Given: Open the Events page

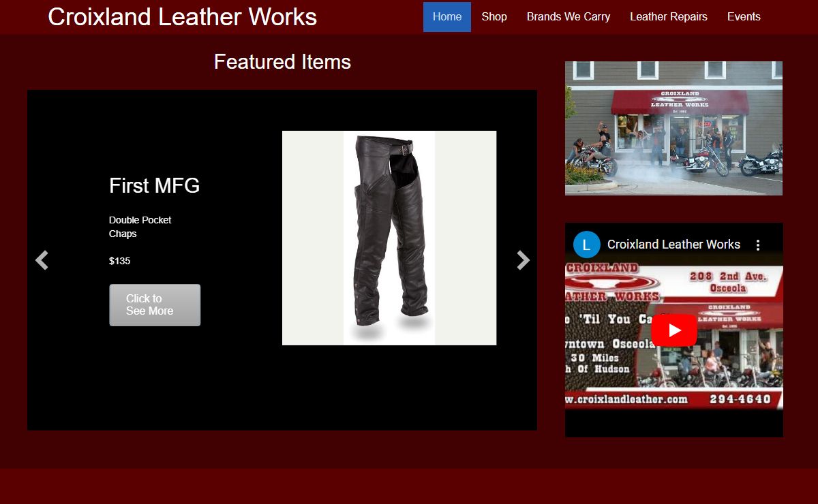Looking at the screenshot, I should click(x=744, y=17).
